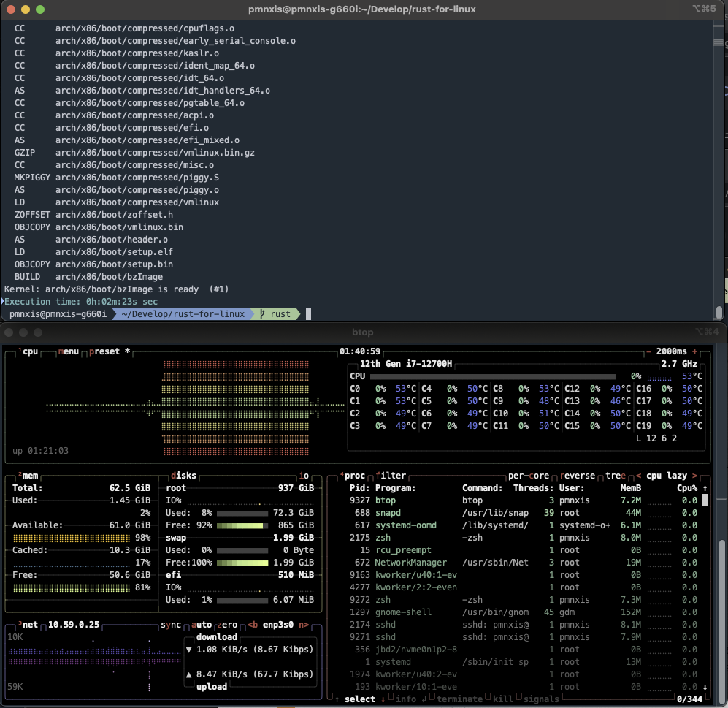Screen dimensions: 728x708
Task: Click the down arrow after 'select'
Action: [383, 699]
